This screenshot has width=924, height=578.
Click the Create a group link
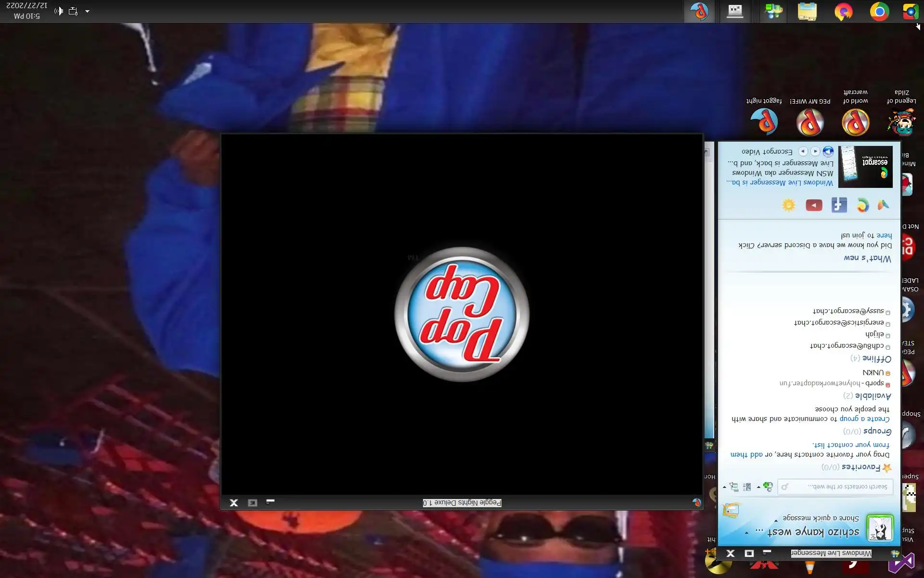click(x=864, y=419)
